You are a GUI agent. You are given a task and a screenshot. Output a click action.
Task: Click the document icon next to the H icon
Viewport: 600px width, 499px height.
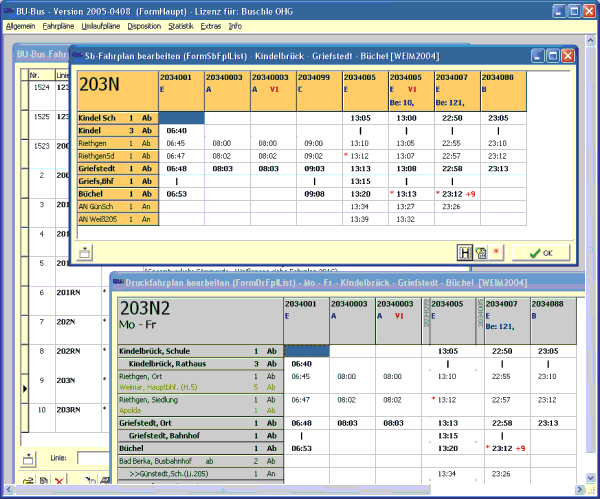tap(480, 252)
